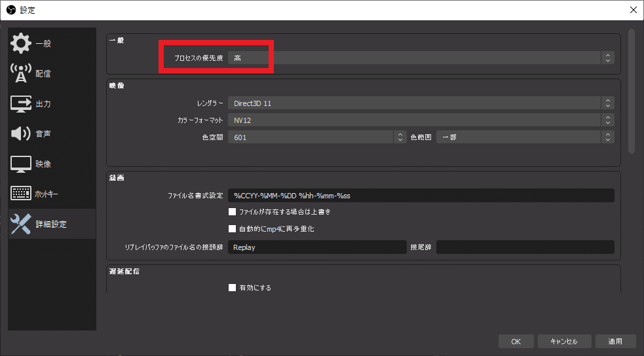Click the 色空間 label
Viewport: 644px width, 356px height.
click(213, 137)
